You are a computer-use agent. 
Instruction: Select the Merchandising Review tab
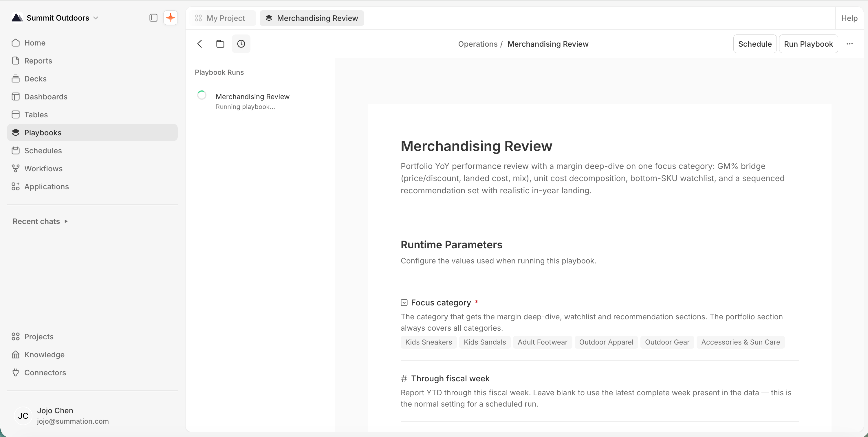pos(312,18)
